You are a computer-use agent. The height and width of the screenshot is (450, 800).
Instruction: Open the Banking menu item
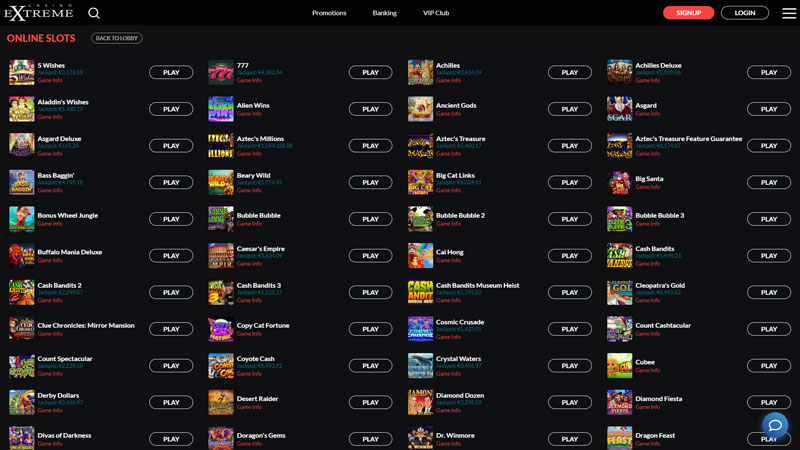point(384,13)
